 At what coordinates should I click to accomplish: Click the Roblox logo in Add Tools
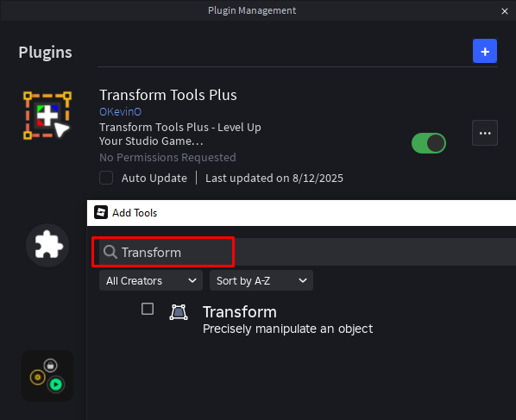101,212
